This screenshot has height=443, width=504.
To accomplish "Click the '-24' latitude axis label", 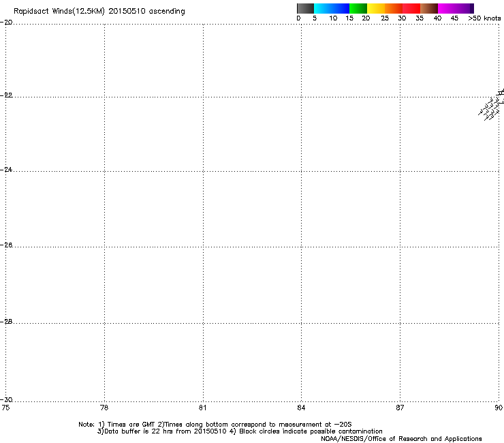I will 6,170.
